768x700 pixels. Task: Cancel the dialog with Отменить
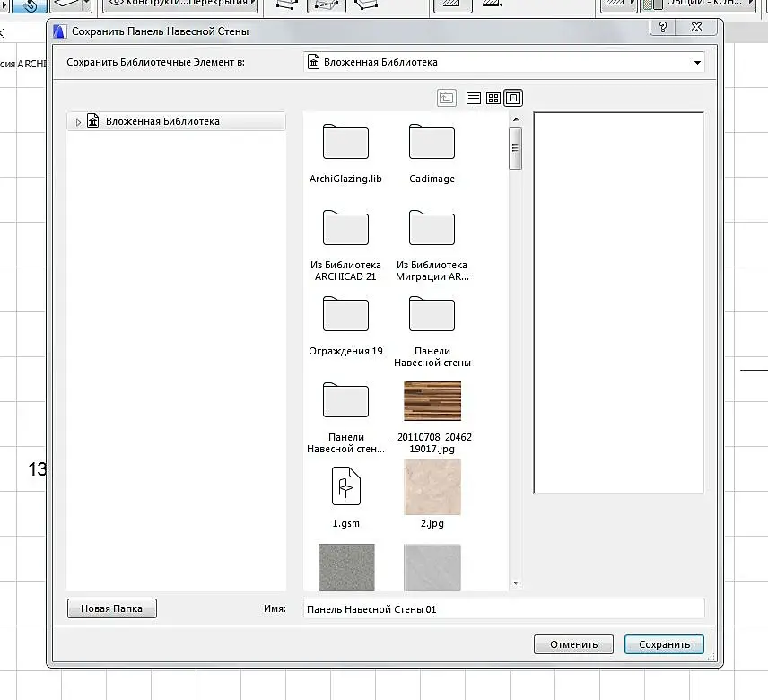click(572, 644)
